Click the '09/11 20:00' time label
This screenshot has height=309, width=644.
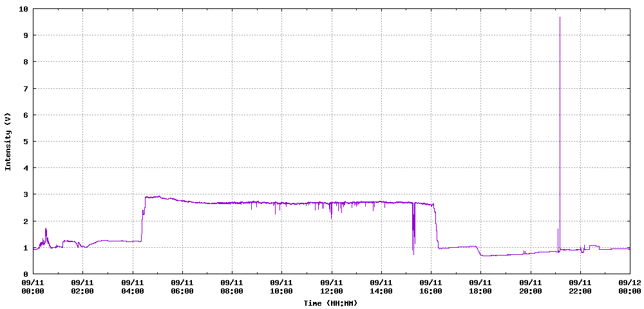(531, 287)
